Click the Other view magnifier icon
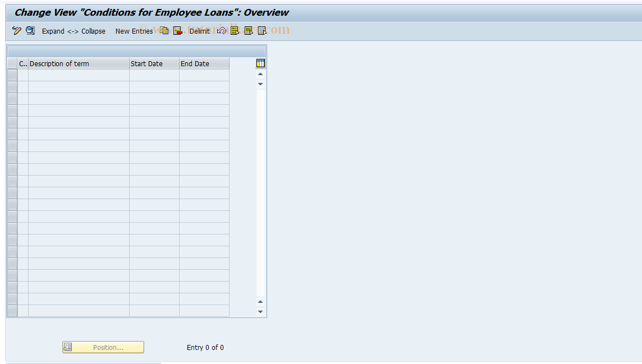642x364 pixels. [30, 31]
